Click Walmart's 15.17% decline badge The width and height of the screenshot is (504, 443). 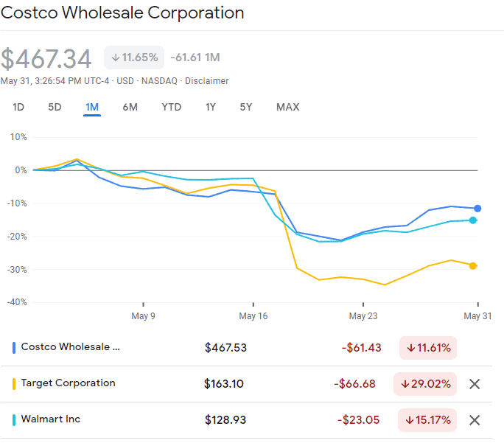tap(428, 420)
